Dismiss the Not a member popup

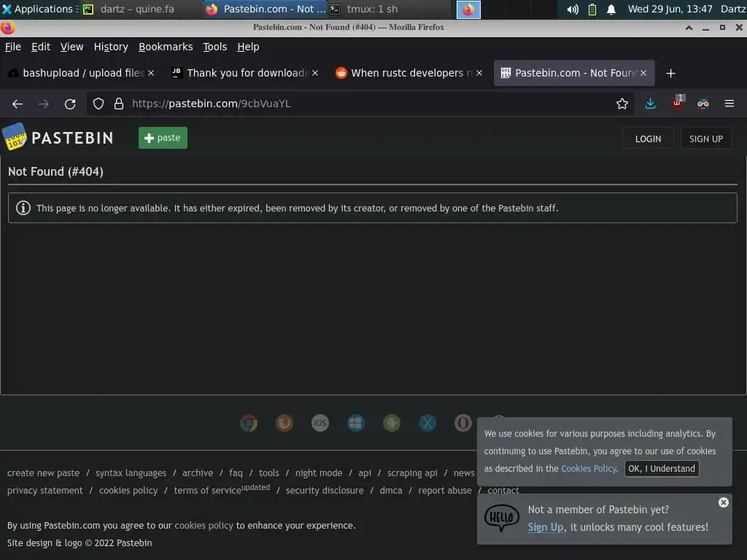pyautogui.click(x=724, y=502)
